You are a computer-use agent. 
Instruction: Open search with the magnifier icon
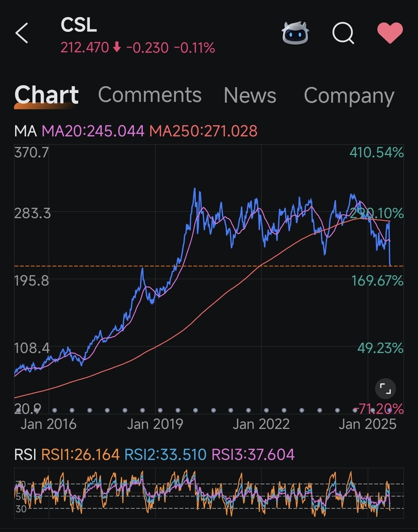tap(343, 33)
